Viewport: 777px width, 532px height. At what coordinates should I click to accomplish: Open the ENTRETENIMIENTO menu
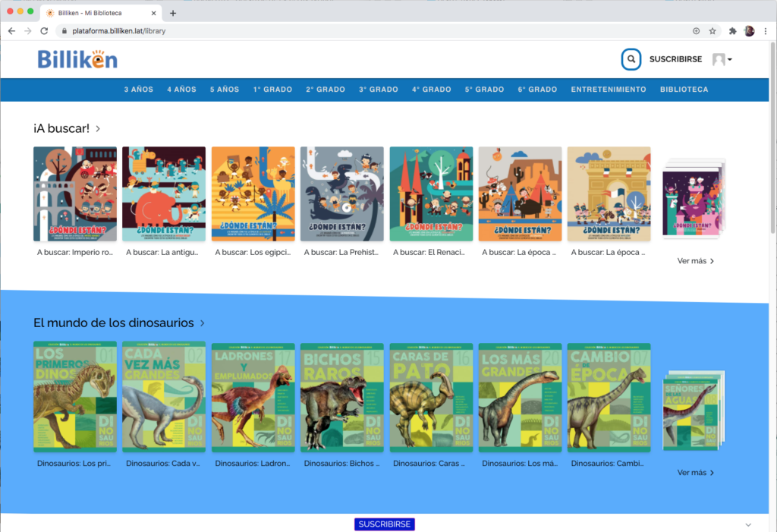pyautogui.click(x=609, y=90)
